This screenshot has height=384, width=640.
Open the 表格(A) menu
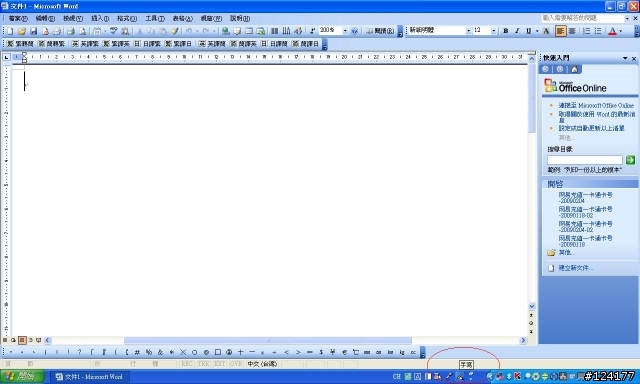point(182,18)
